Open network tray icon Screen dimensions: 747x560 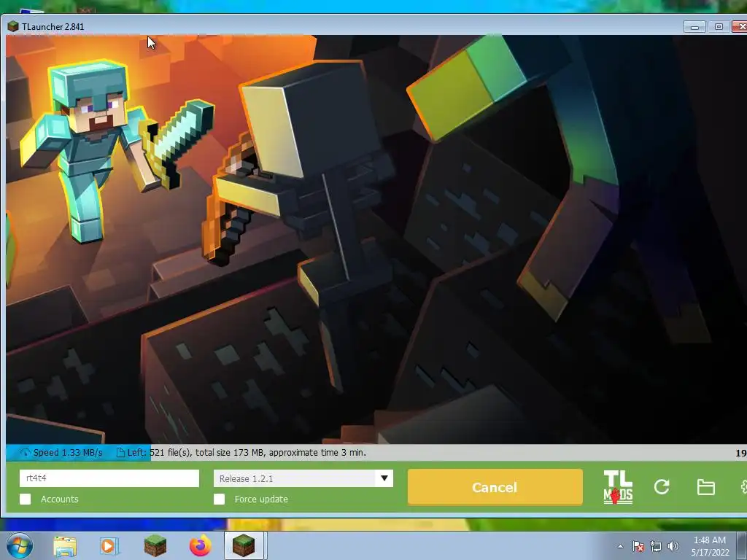pyautogui.click(x=656, y=546)
